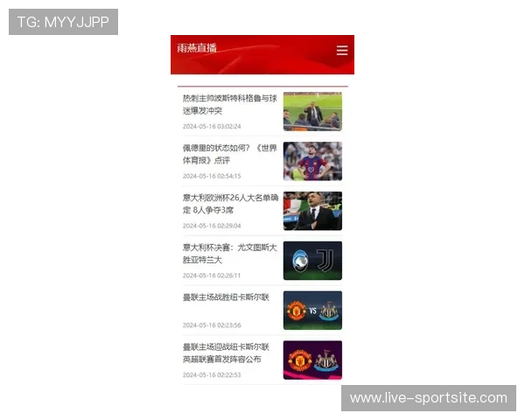Click the Manchester United VS Newcastle thumbnail
Viewport: 525px width, 420px height.
pos(312,310)
